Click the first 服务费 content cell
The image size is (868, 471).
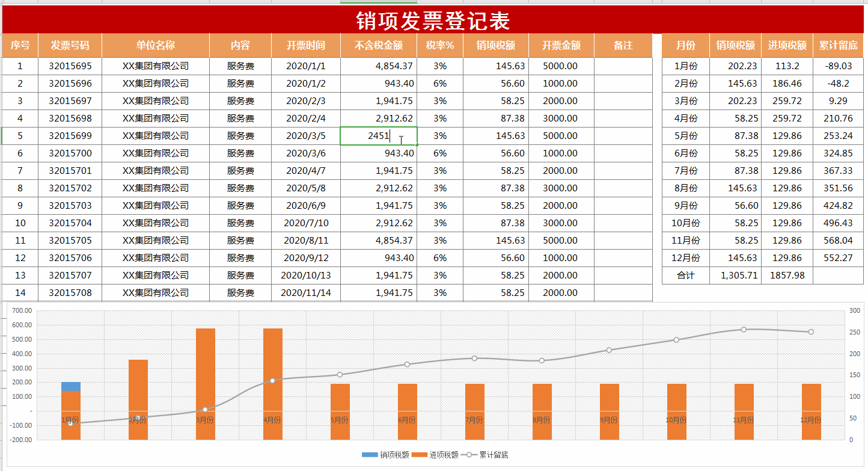[240, 66]
